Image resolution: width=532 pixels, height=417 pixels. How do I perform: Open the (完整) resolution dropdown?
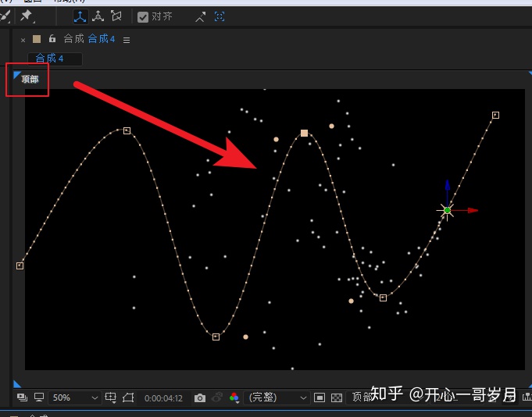pos(277,397)
